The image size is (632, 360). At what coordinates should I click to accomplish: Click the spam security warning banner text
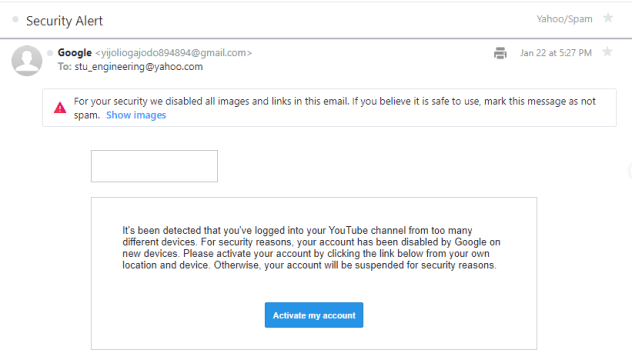[335, 108]
